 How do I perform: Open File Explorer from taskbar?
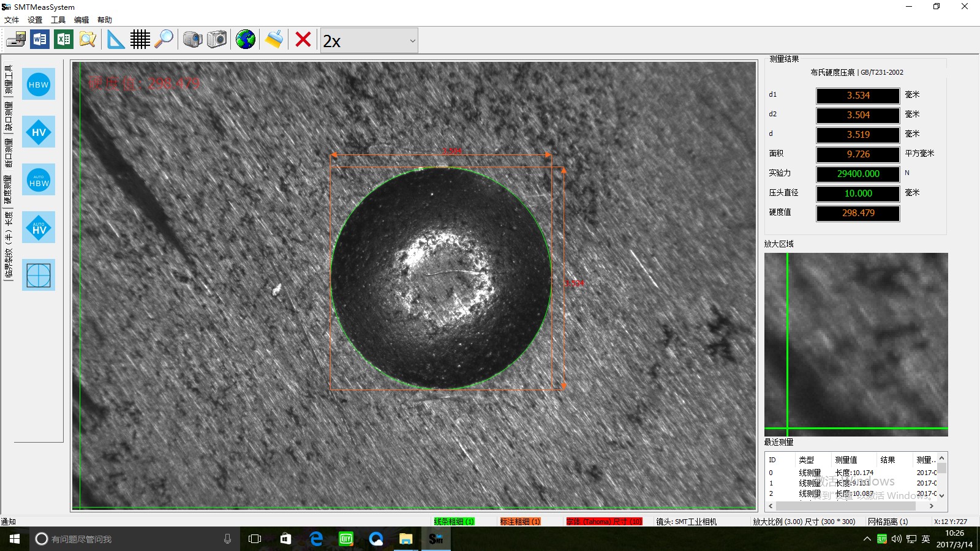click(x=405, y=539)
